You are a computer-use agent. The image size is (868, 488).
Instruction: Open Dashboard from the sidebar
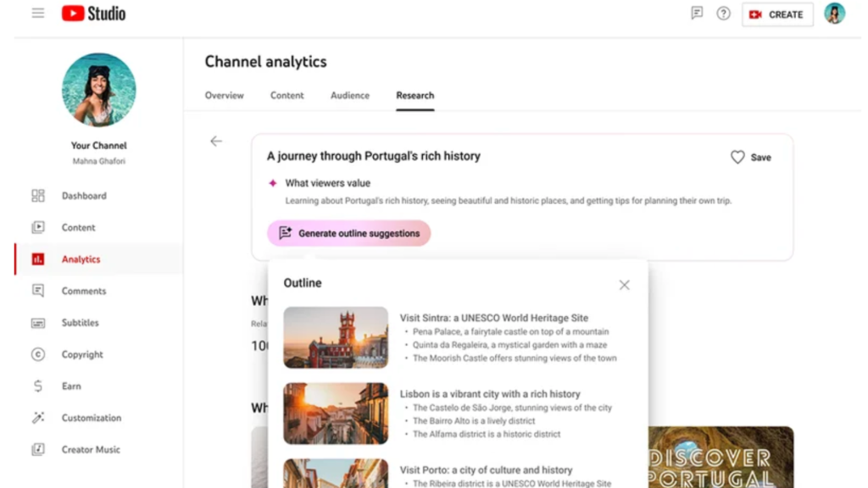click(x=84, y=196)
